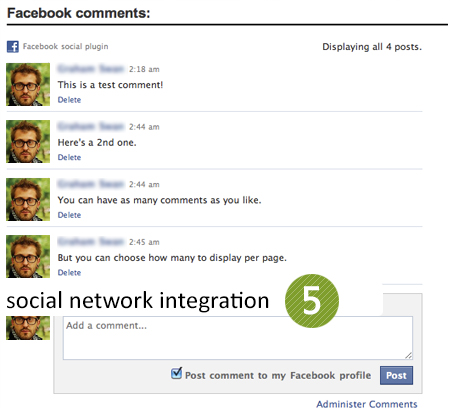Click the "Displaying all 4 posts" text
Viewport: 450px width, 416px height.
[372, 47]
